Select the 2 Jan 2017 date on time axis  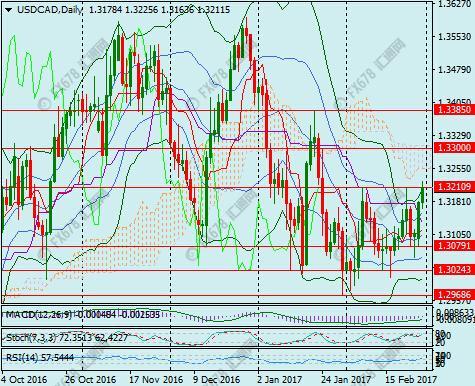279,380
